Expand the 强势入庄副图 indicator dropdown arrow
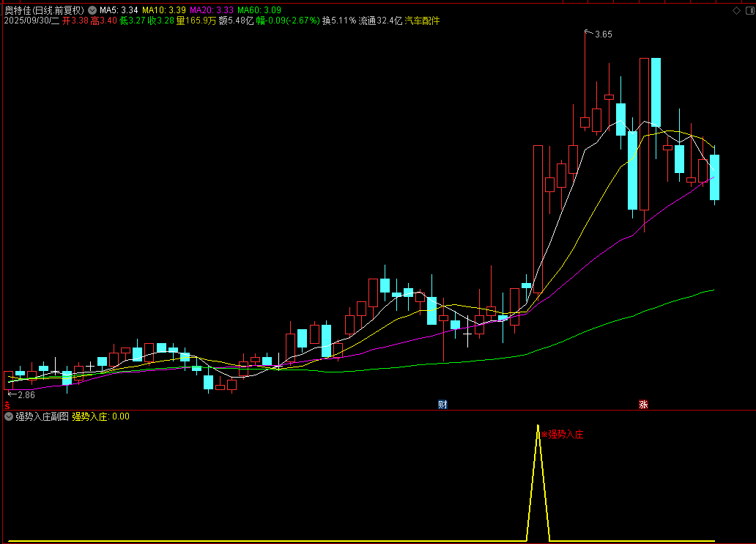The width and height of the screenshot is (756, 544). click(9, 416)
